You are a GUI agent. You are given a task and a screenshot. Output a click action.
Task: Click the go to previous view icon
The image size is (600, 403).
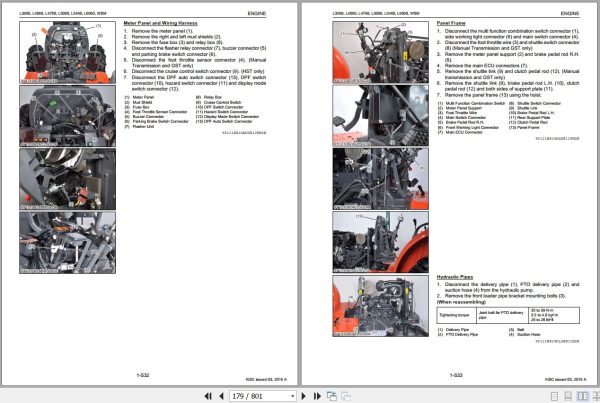point(332,396)
